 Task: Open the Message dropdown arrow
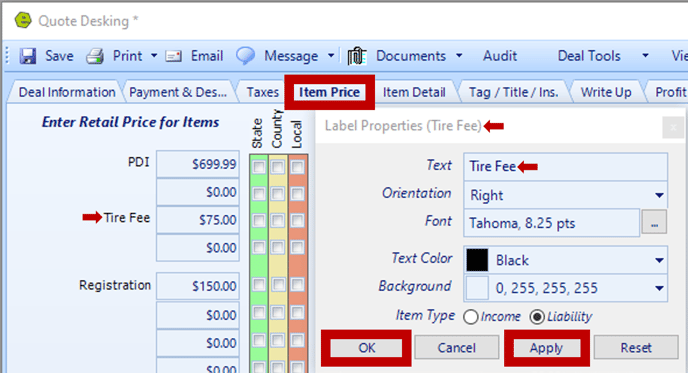331,56
